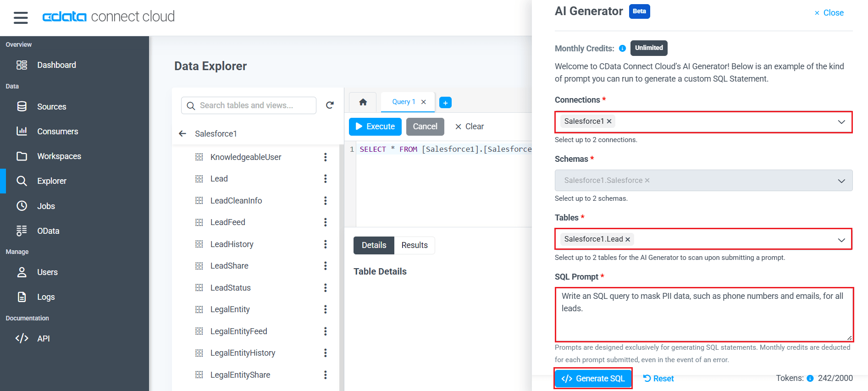Open the hamburger navigation menu
Viewport: 868px width, 391px height.
(21, 17)
